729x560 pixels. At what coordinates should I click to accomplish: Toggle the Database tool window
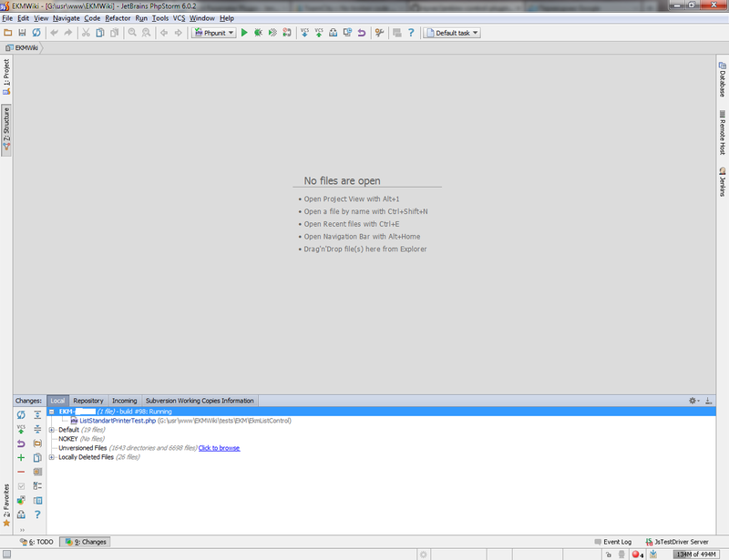[722, 79]
